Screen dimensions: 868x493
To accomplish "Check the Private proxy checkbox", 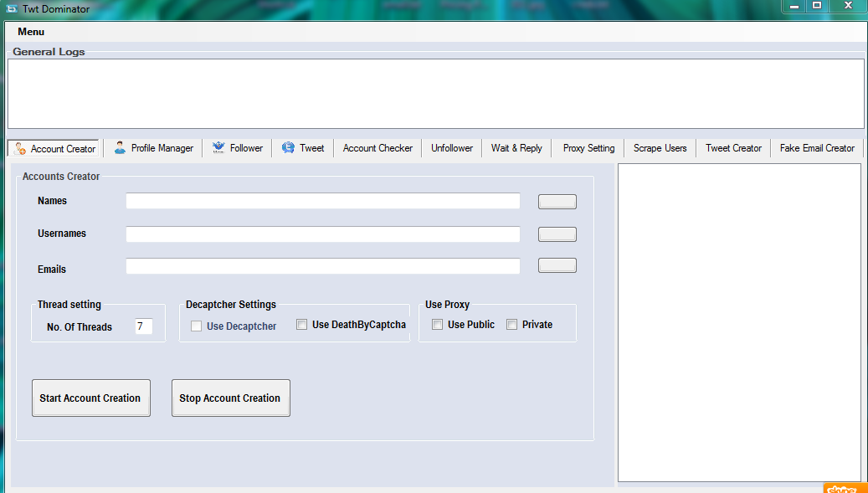I will (512, 324).
